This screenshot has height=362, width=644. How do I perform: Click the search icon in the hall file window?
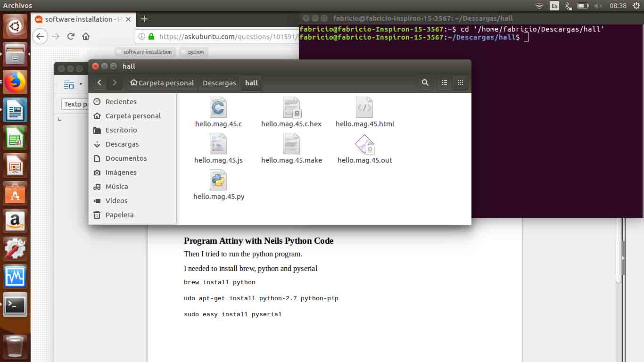pos(425,82)
